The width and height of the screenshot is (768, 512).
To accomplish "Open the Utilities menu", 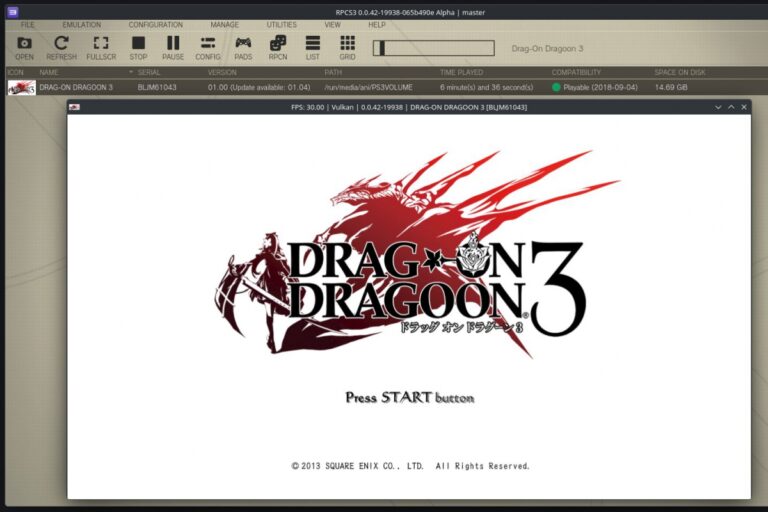I will point(281,24).
